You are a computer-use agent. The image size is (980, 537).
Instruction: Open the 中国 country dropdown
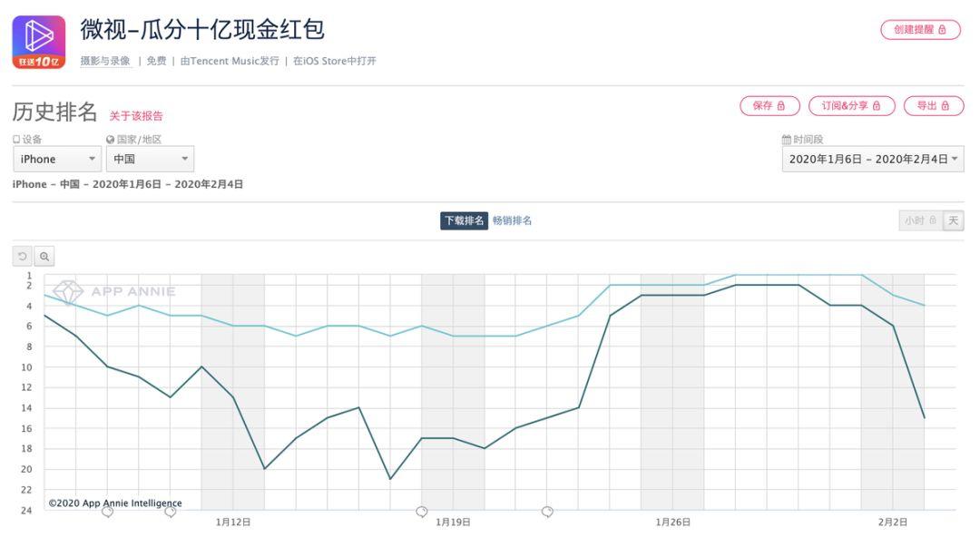coord(150,159)
